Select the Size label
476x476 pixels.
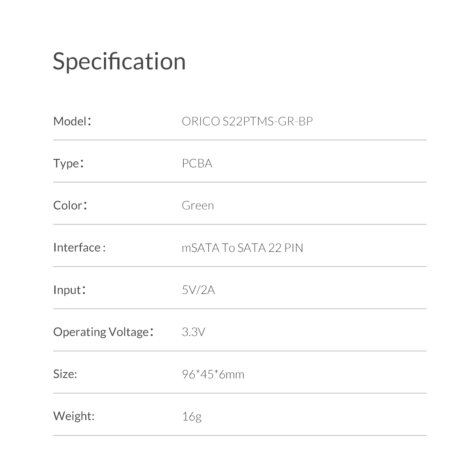pyautogui.click(x=65, y=374)
